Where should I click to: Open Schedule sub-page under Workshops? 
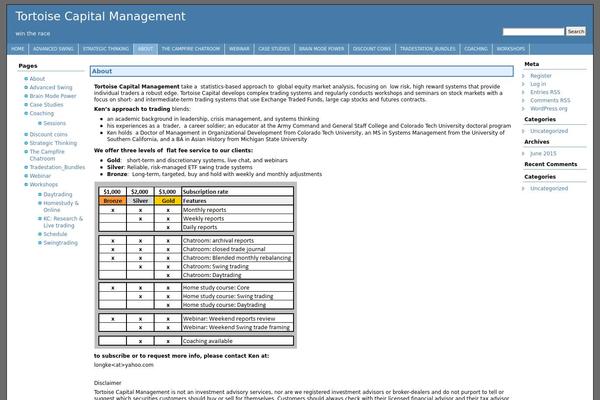(x=55, y=234)
